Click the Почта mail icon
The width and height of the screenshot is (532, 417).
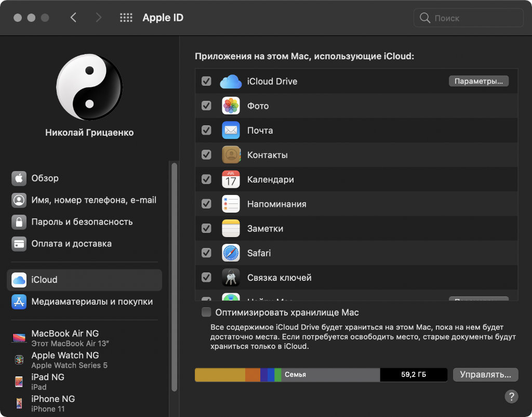click(x=231, y=131)
